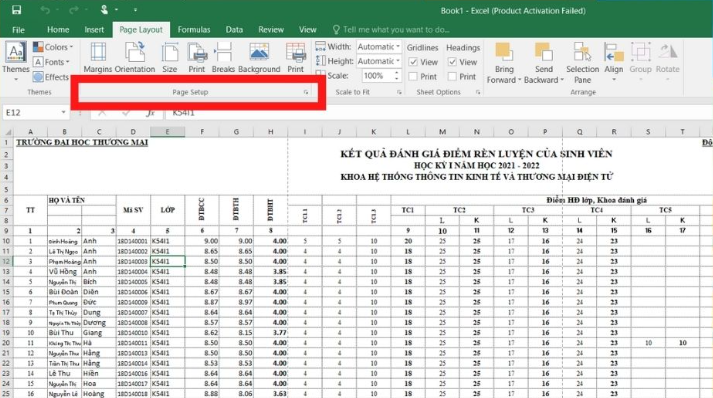Toggle the Headings View checkbox
713x398 pixels.
452,62
